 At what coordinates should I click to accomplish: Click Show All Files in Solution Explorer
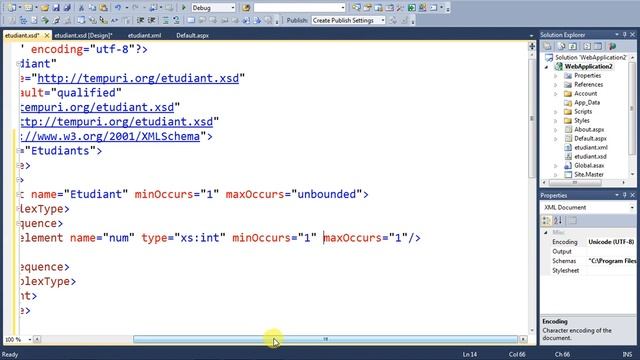(562, 46)
